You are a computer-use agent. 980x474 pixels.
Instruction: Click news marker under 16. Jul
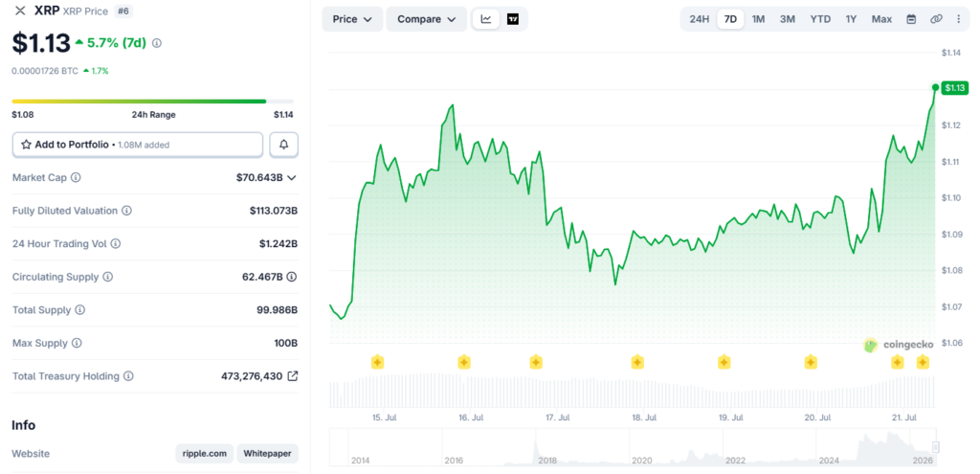click(x=464, y=361)
